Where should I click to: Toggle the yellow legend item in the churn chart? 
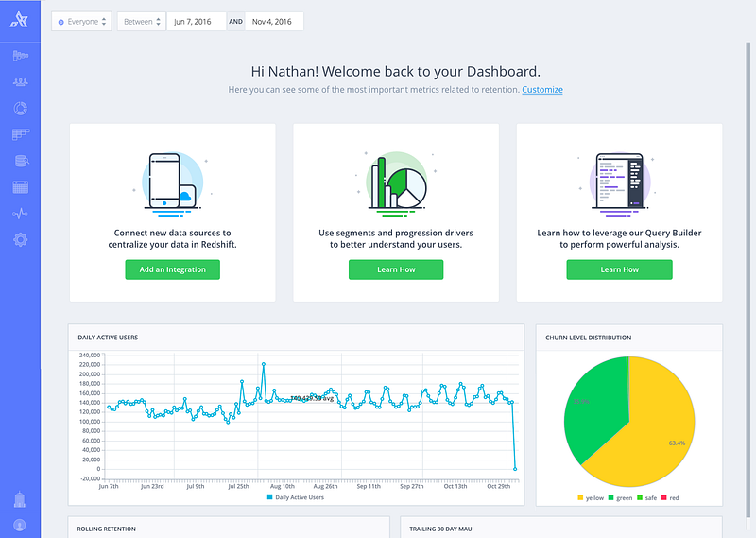(591, 498)
